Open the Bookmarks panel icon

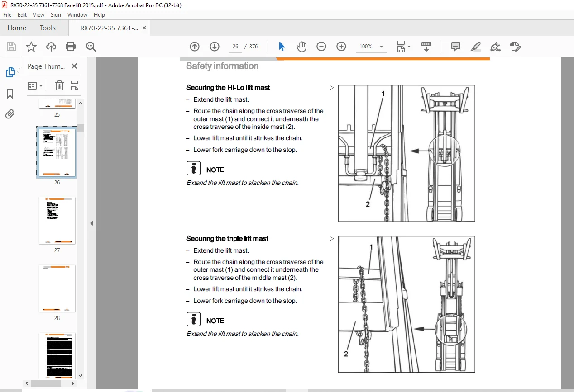10,94
